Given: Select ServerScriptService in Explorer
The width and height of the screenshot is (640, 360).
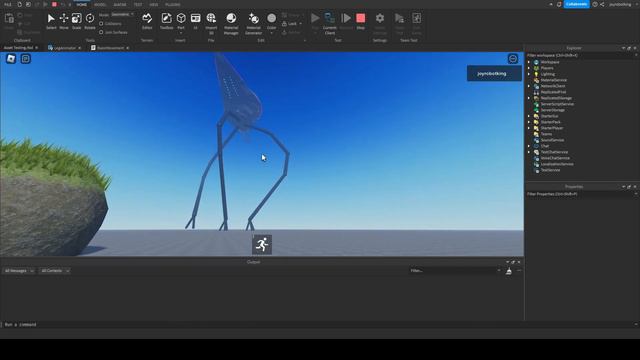Looking at the screenshot, I should point(557,104).
